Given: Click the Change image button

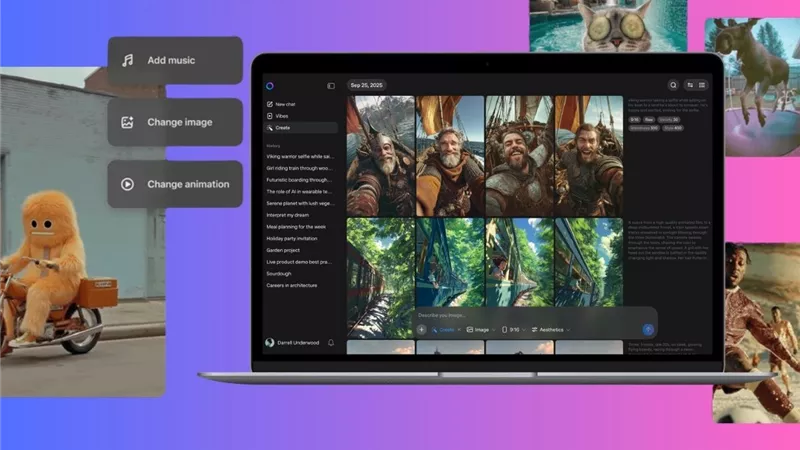Looking at the screenshot, I should tap(175, 122).
